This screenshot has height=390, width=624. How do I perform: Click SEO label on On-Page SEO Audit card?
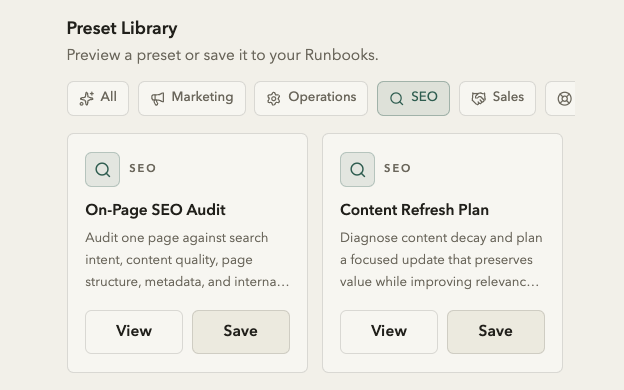tap(142, 168)
